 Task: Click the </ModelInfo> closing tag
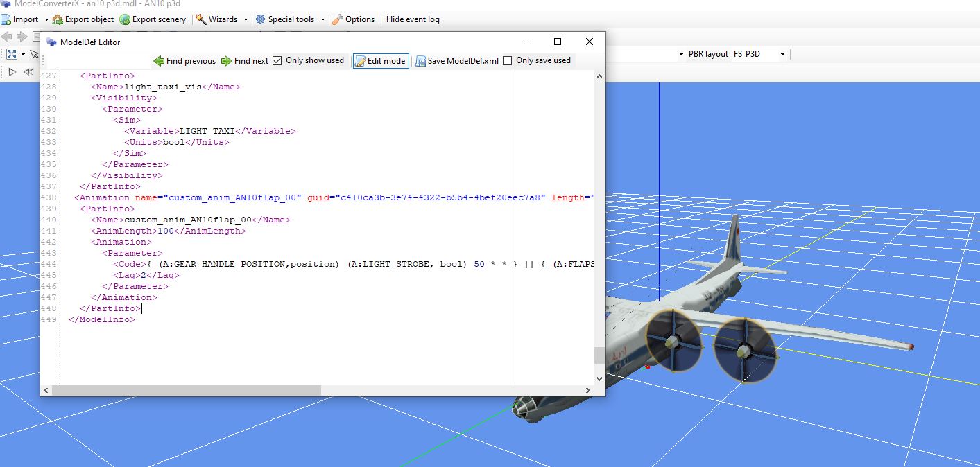click(102, 319)
